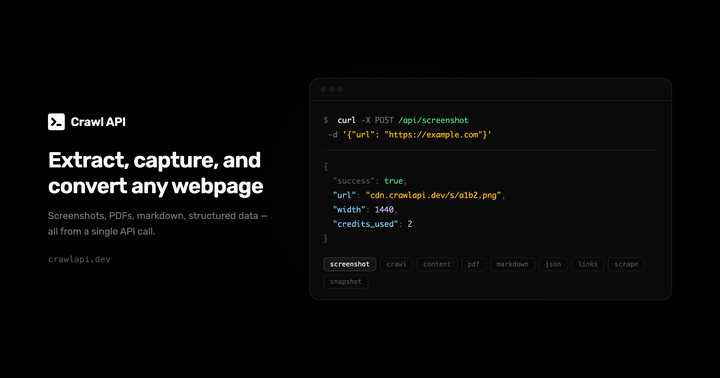
Task: Click the "width": 1440 response line
Action: (x=365, y=209)
